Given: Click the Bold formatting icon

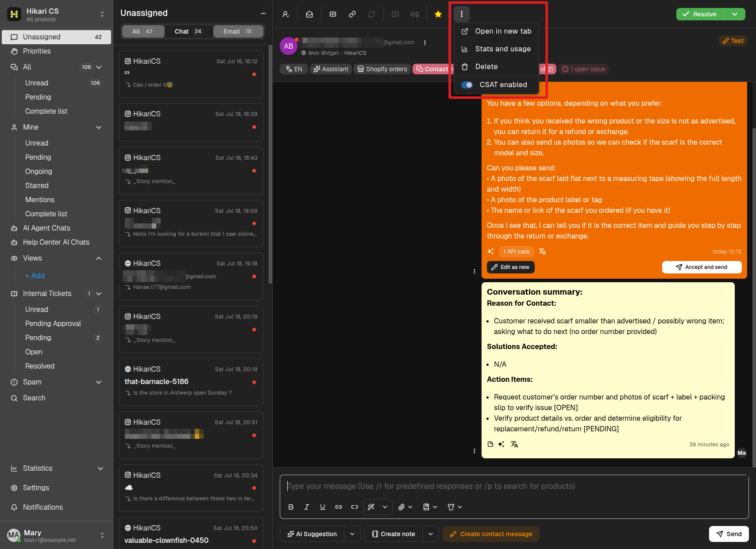Looking at the screenshot, I should [291, 507].
